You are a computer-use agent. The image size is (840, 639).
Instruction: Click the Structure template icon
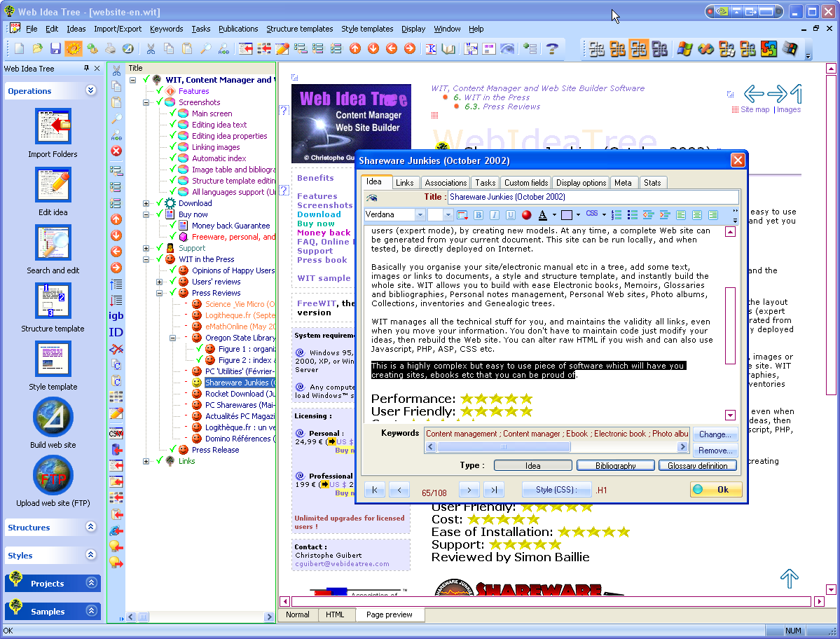(x=53, y=301)
